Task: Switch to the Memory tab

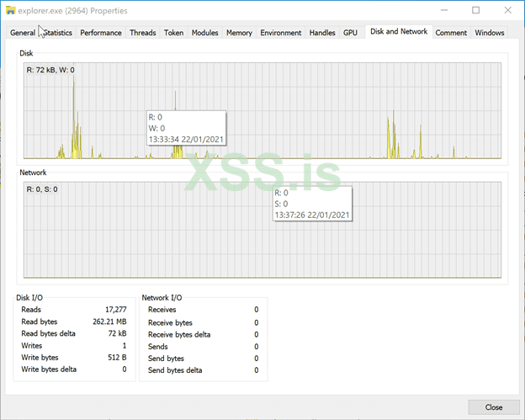Action: coord(239,33)
